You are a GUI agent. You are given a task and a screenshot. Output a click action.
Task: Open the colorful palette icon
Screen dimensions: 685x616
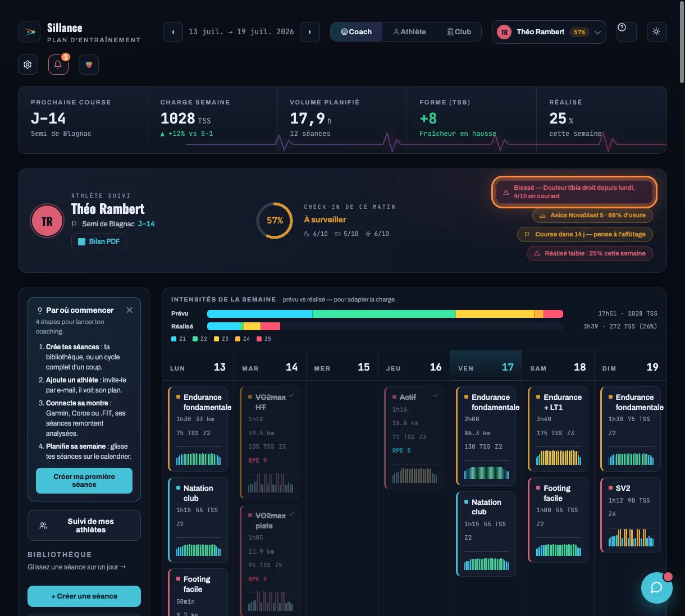click(x=89, y=65)
